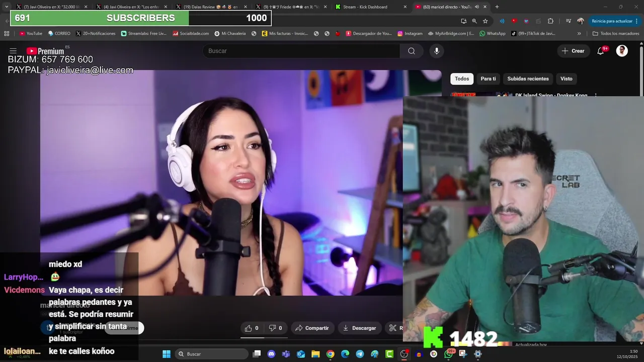Click the Windows Start button
Image resolution: width=644 pixels, height=362 pixels.
click(x=167, y=354)
